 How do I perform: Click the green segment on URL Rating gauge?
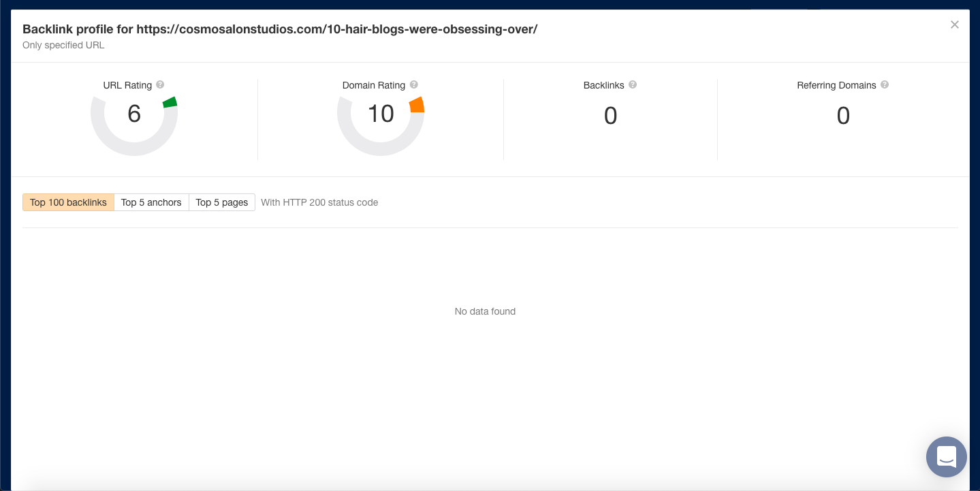click(x=169, y=102)
